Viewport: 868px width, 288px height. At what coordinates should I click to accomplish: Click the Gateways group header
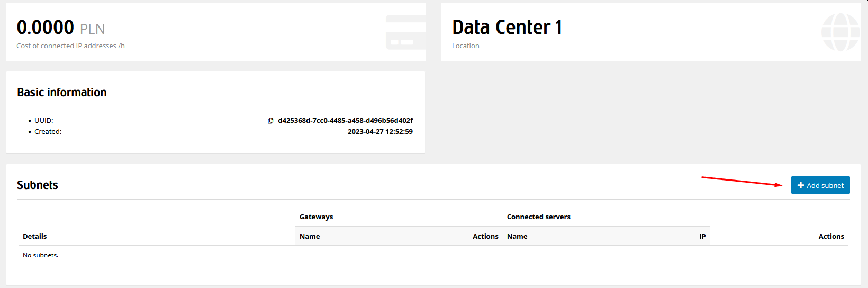pyautogui.click(x=316, y=217)
